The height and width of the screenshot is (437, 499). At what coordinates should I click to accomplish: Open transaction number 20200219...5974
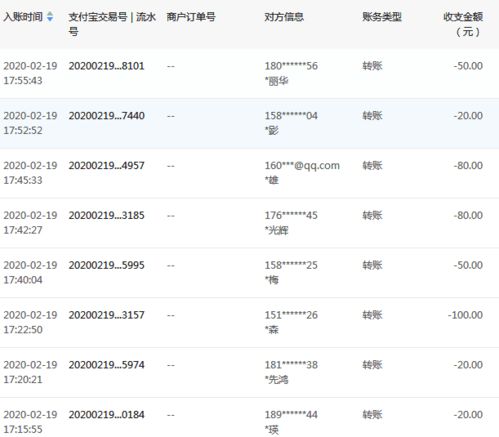[106, 365]
